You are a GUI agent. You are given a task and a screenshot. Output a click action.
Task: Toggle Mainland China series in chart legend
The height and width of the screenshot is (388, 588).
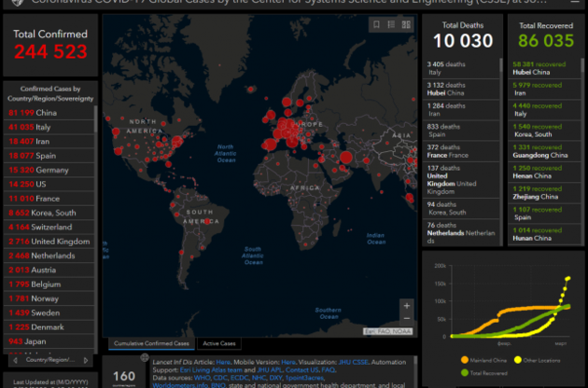(483, 358)
